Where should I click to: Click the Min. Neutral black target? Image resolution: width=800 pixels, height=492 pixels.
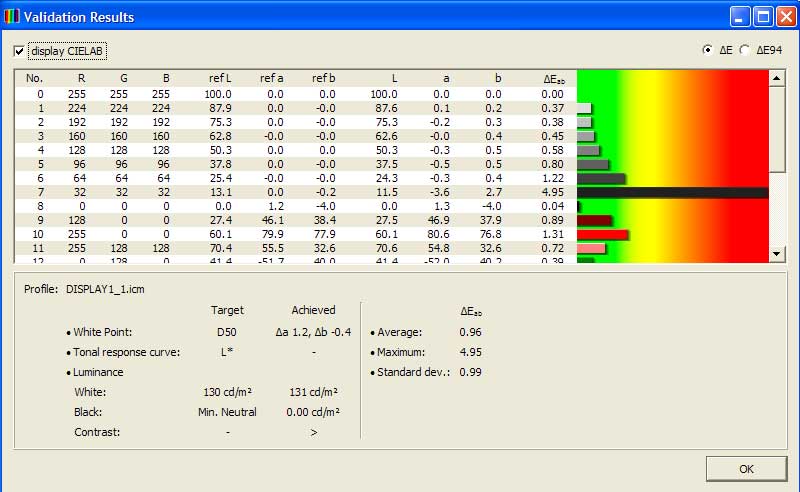pyautogui.click(x=227, y=412)
